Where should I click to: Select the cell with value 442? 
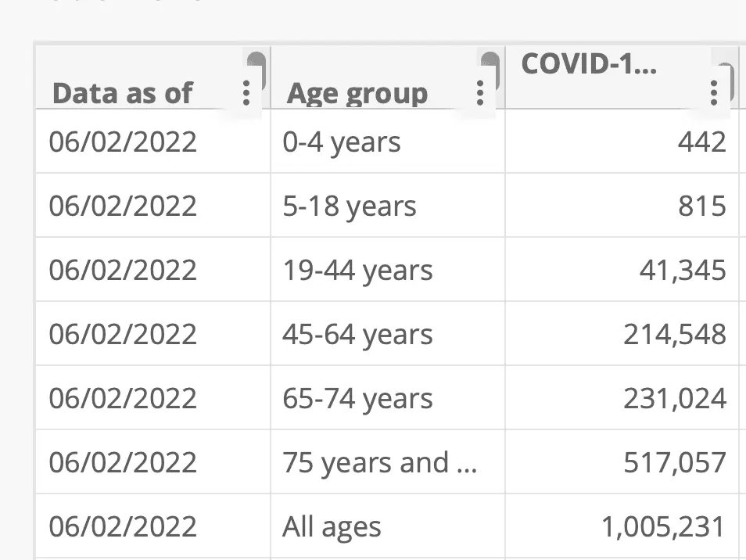pyautogui.click(x=702, y=142)
